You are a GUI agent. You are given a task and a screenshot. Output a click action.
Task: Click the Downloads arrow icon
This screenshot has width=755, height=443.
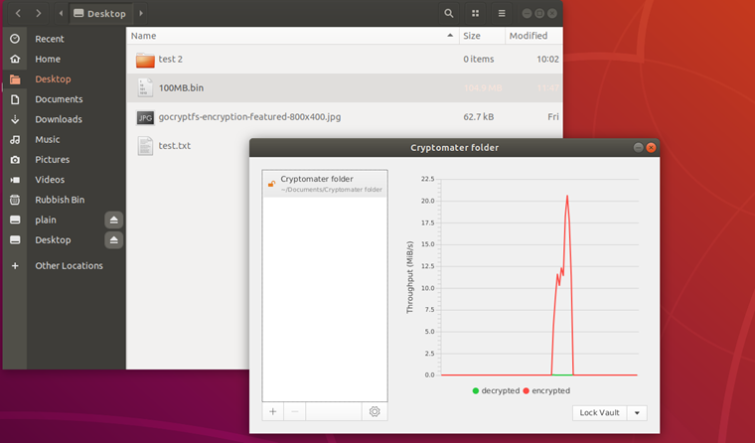15,119
